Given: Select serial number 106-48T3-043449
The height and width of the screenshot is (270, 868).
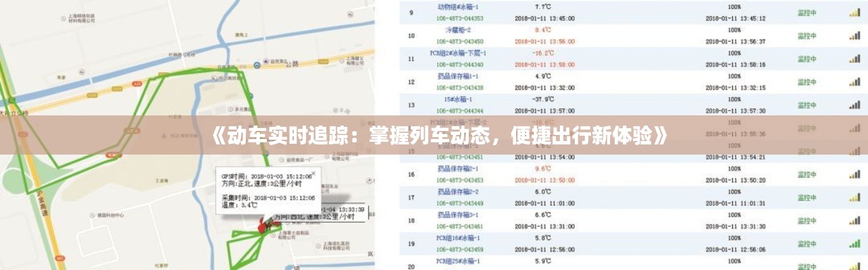Looking at the screenshot, I should pyautogui.click(x=459, y=202).
